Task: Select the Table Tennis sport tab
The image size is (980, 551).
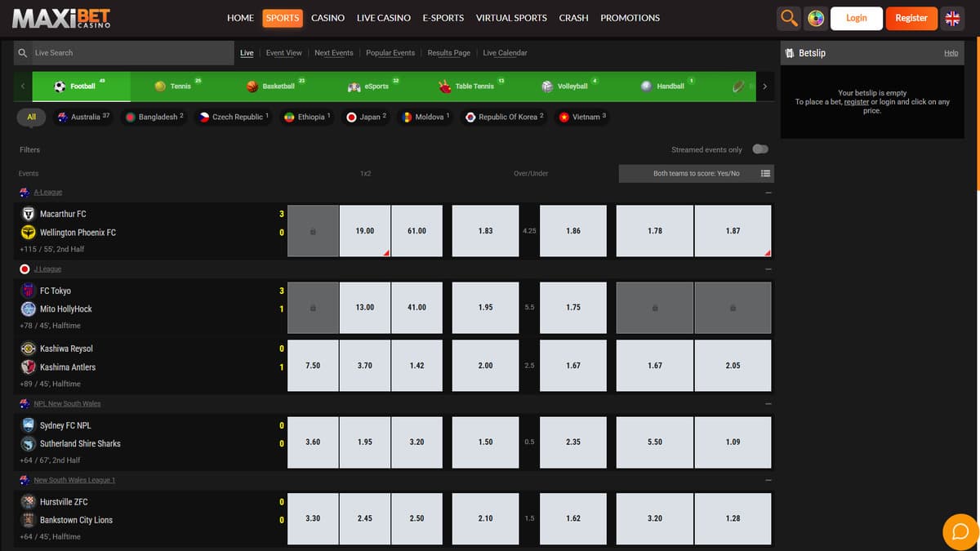Action: tap(474, 86)
